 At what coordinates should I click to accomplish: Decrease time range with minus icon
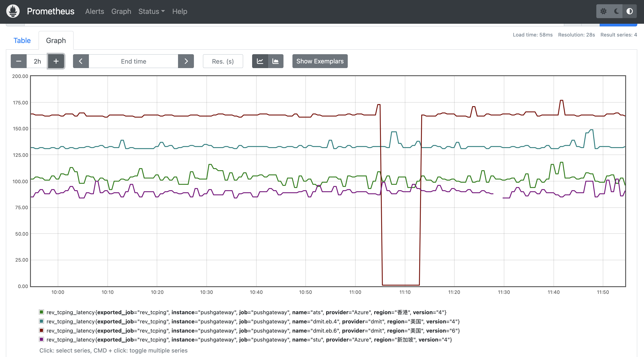click(19, 61)
